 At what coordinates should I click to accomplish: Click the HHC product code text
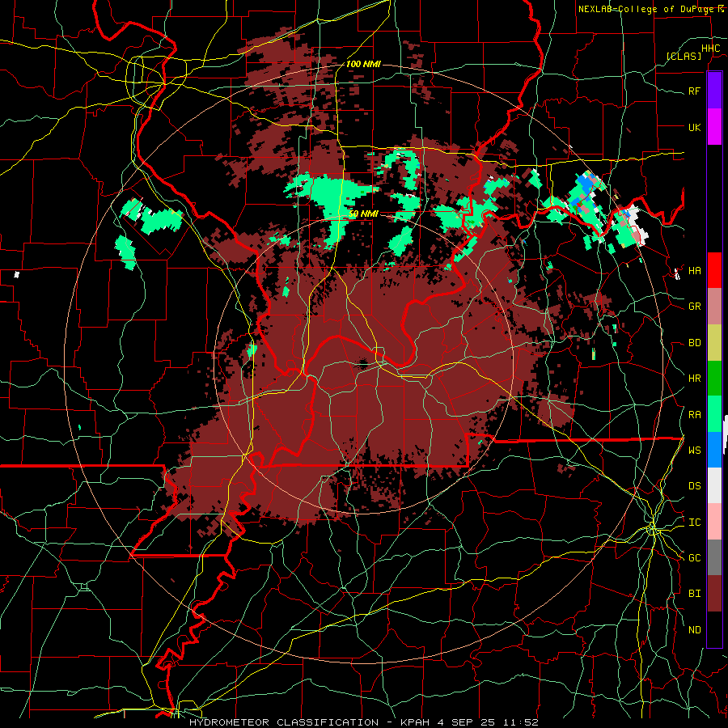tap(710, 49)
